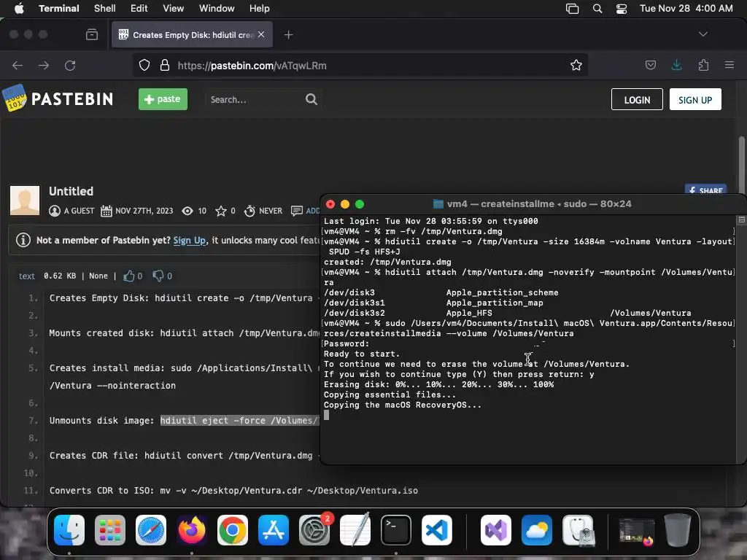
Task: Click the date and time in menu bar
Action: [686, 8]
